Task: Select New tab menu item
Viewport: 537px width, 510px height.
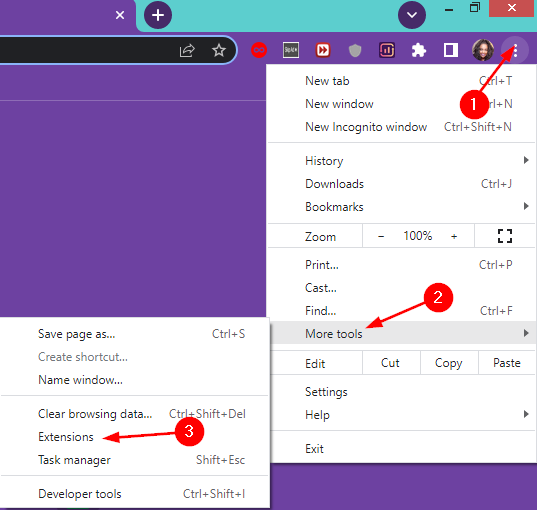Action: pos(401,81)
